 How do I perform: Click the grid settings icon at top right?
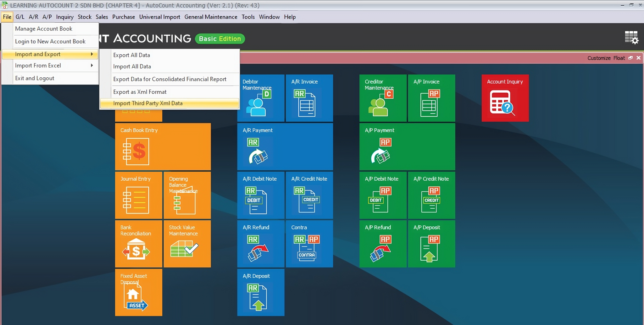point(631,37)
